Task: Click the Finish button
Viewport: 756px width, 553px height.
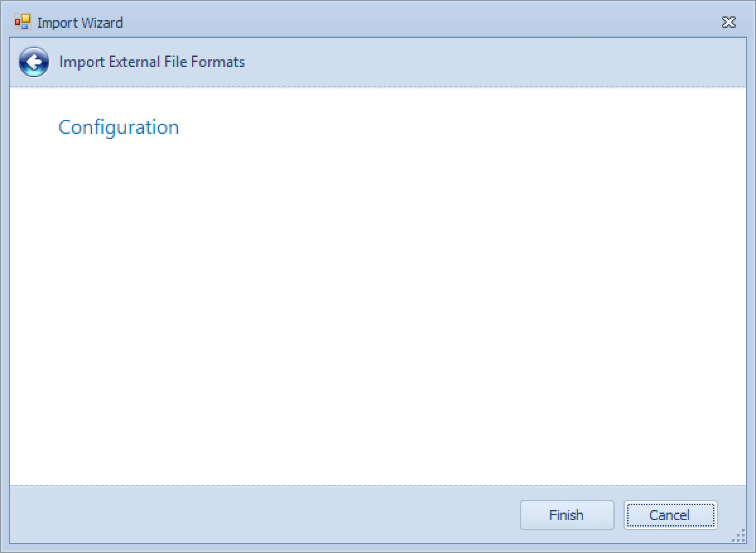Action: click(x=567, y=515)
